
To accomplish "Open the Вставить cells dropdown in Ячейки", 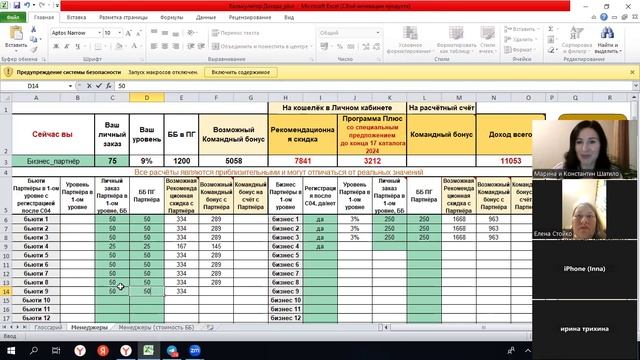I will click(x=522, y=29).
